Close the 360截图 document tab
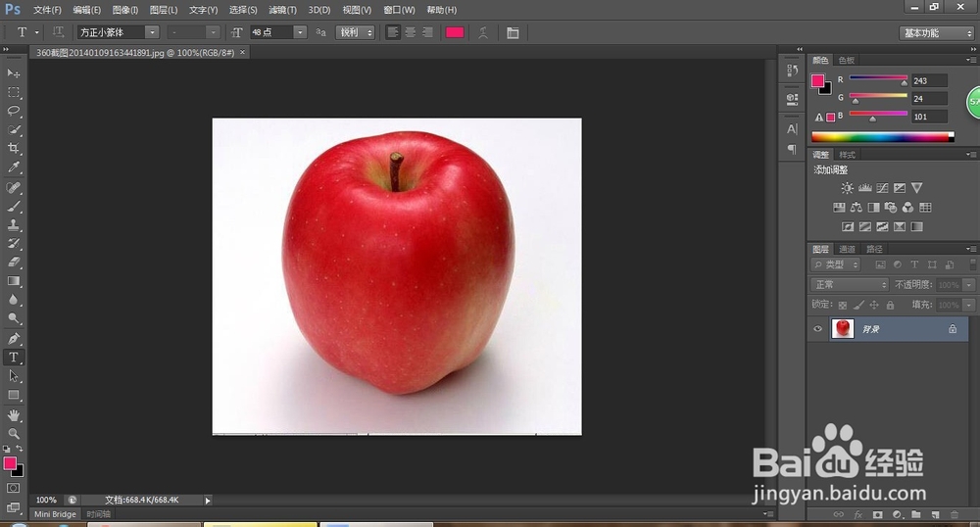Screen dimensions: 980x527 (x=242, y=53)
